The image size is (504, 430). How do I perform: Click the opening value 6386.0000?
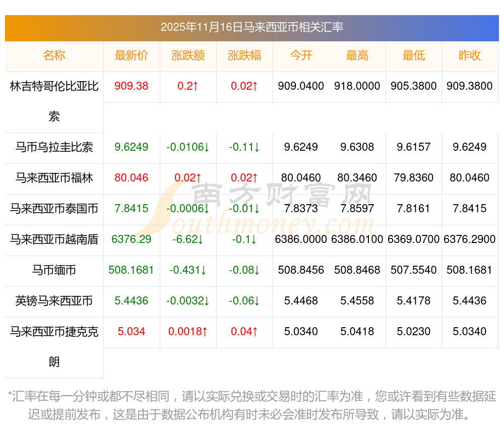(x=301, y=239)
